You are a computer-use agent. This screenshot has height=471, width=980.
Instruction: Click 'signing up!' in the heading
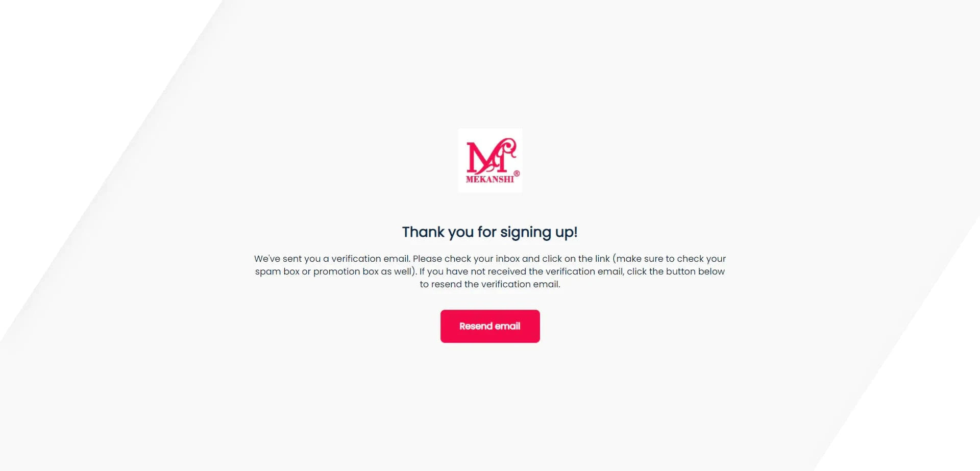point(539,233)
